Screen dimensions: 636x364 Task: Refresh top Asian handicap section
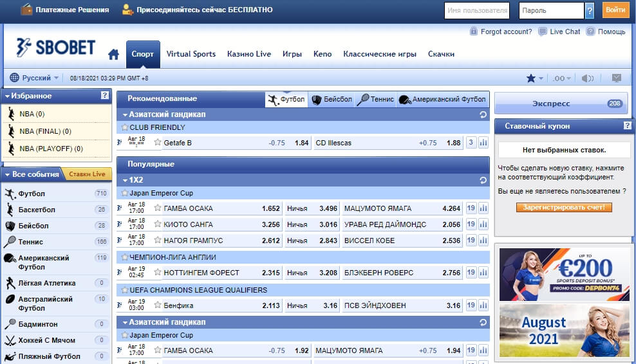coord(483,114)
